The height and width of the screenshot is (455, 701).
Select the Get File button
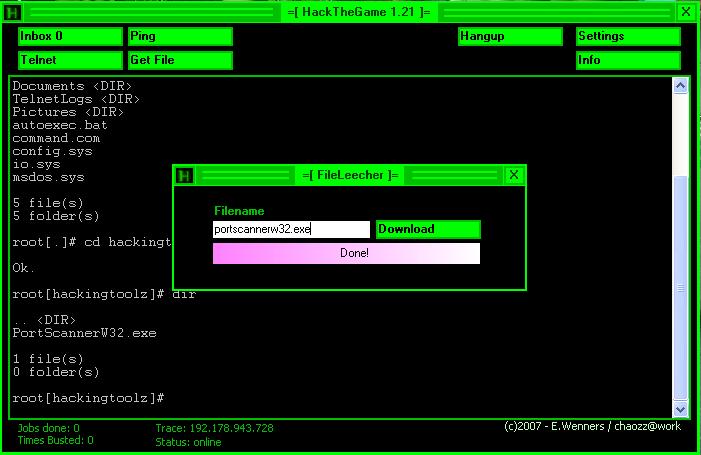(179, 60)
